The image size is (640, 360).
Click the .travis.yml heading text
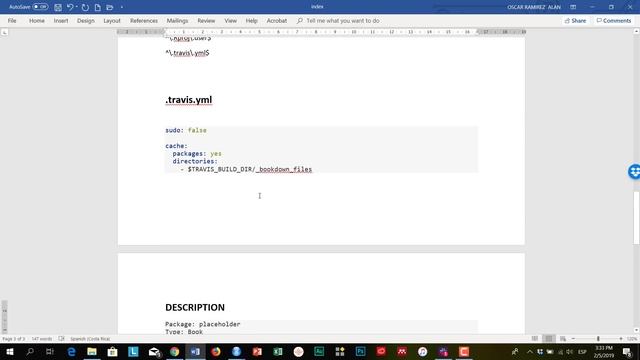[x=189, y=100]
